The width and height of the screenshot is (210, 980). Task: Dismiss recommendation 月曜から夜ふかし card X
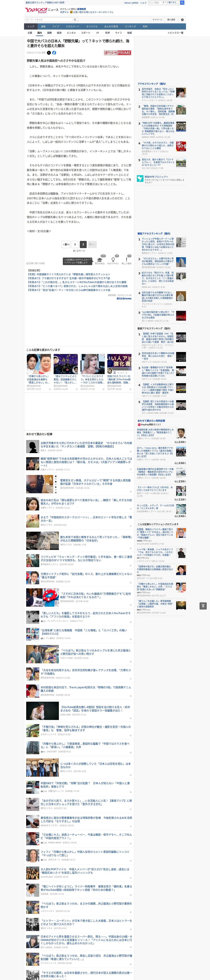(x=50, y=389)
